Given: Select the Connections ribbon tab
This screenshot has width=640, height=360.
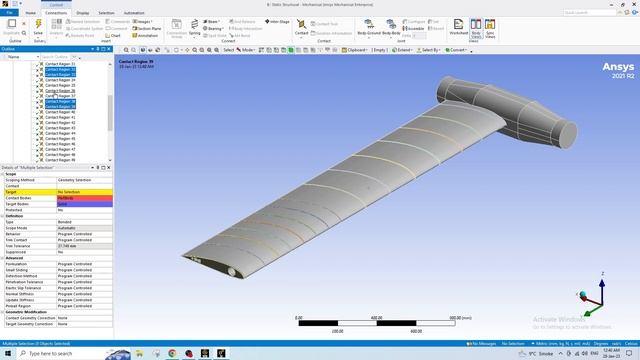Looking at the screenshot, I should click(56, 13).
